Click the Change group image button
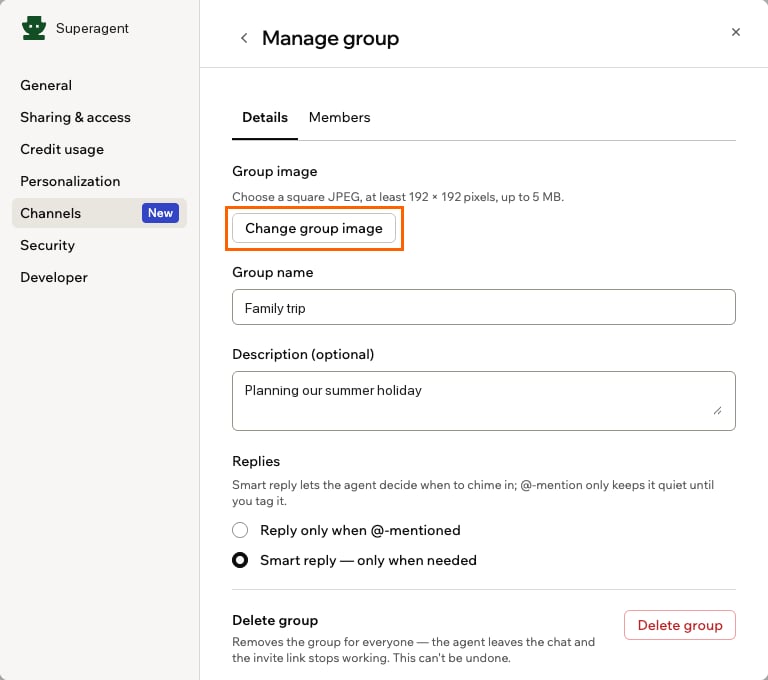The image size is (768, 680). click(314, 228)
